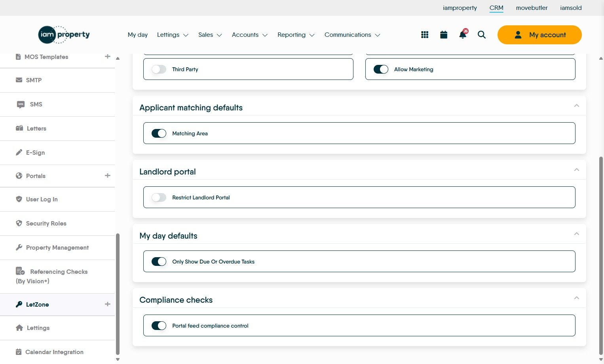Go to My day in navigation
The height and width of the screenshot is (364, 604).
(x=138, y=35)
